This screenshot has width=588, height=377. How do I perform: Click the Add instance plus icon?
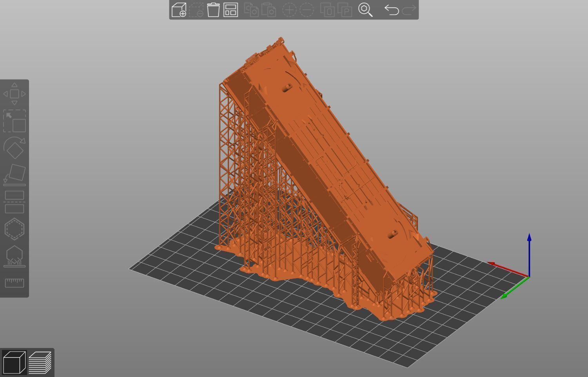point(289,10)
